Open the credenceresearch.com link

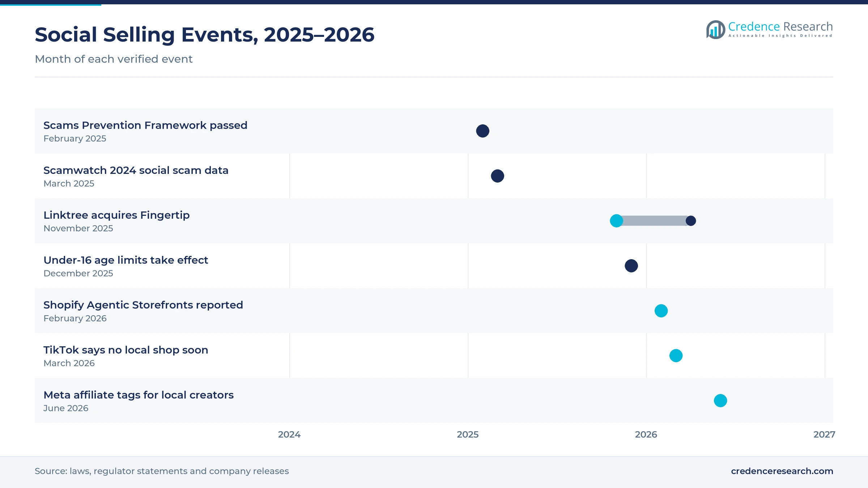click(x=782, y=471)
